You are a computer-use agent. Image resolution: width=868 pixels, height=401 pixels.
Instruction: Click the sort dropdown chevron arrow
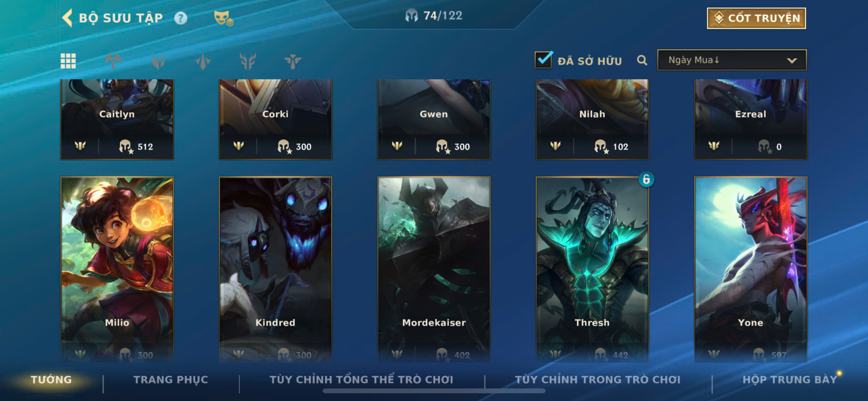click(792, 61)
